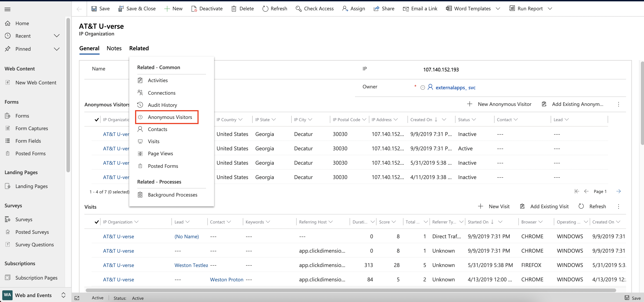Viewport: 644px width, 302px height.
Task: Jump to first page of Anonymous Visitors
Action: [577, 191]
